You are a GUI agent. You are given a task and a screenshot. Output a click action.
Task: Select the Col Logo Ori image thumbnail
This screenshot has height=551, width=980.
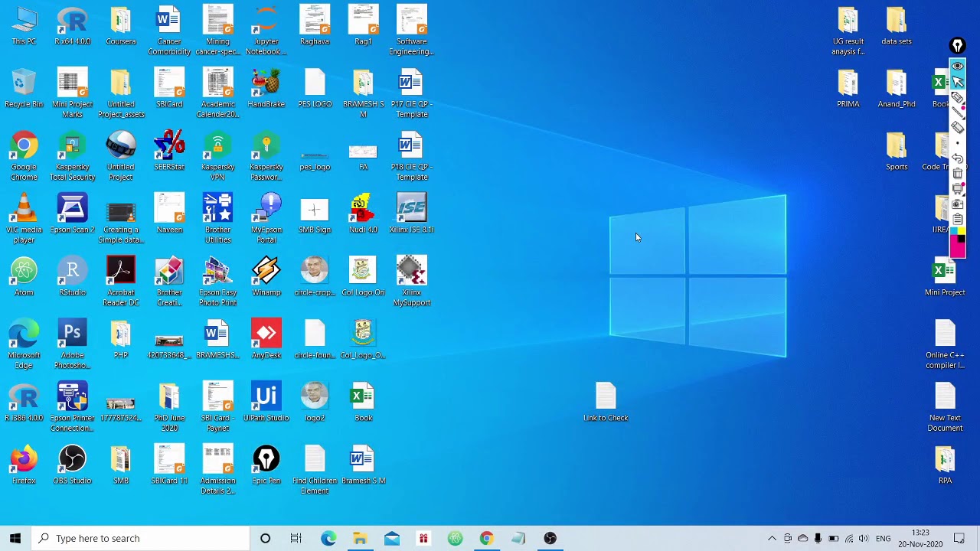(x=363, y=277)
